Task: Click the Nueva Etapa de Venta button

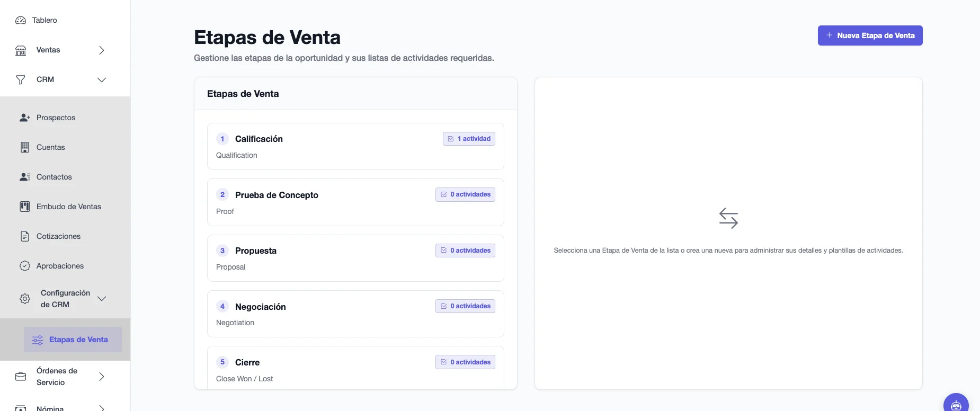Action: coord(870,35)
